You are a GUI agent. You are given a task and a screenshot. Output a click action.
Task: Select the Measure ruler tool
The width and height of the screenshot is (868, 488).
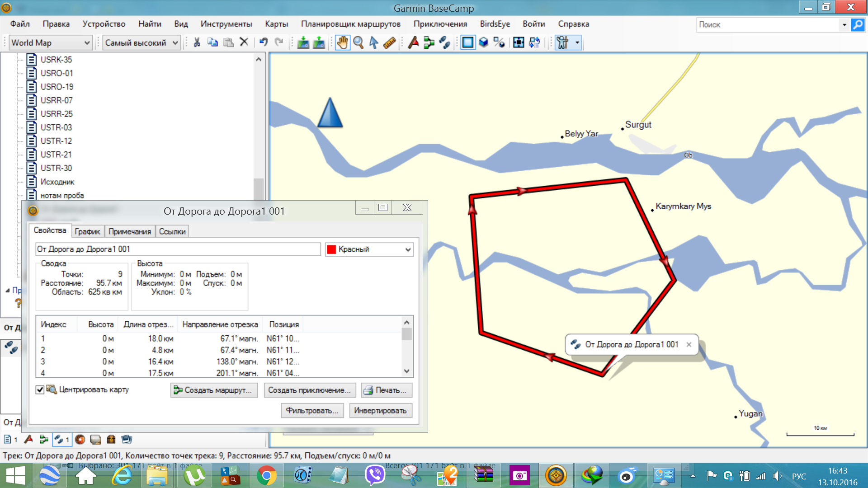click(x=389, y=42)
